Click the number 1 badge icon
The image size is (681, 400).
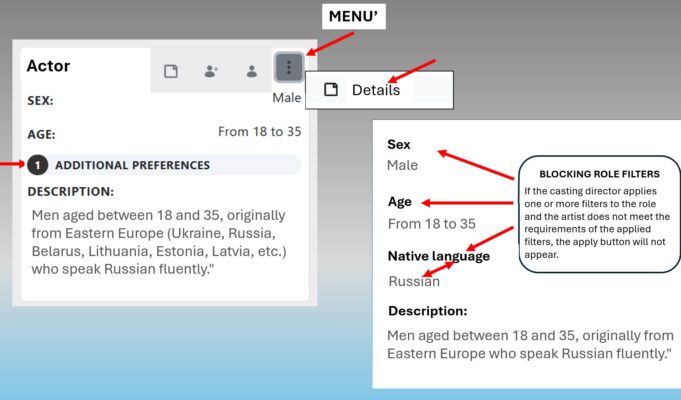[38, 165]
